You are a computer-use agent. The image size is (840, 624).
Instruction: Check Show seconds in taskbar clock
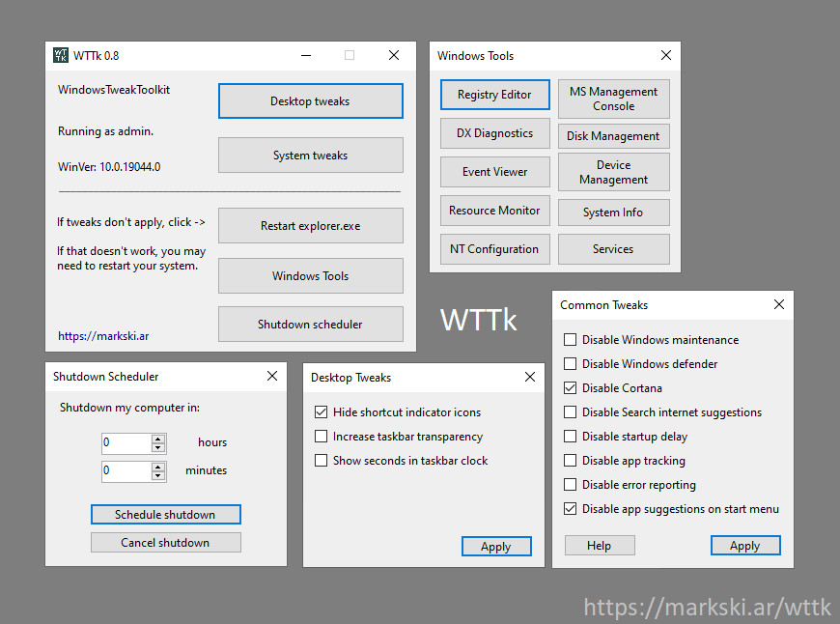[321, 461]
